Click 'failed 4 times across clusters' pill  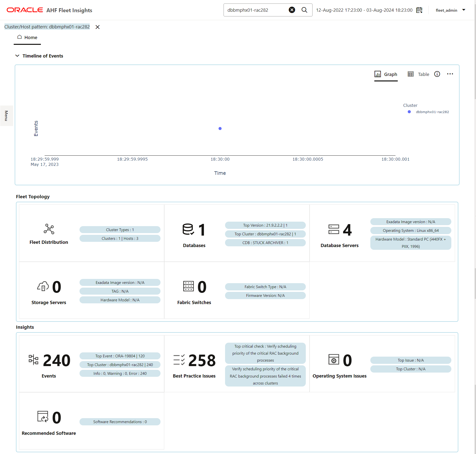pyautogui.click(x=265, y=376)
